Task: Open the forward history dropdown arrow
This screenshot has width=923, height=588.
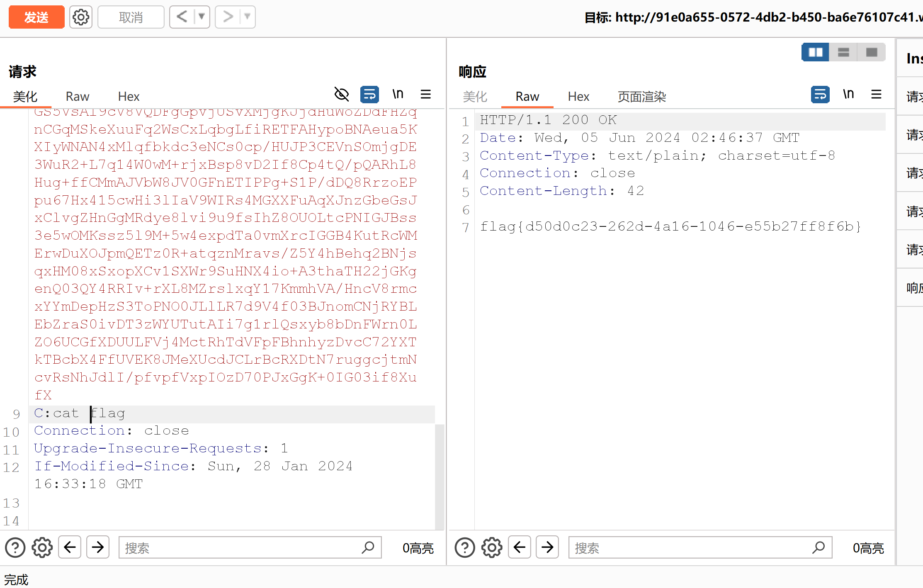Action: tap(248, 17)
